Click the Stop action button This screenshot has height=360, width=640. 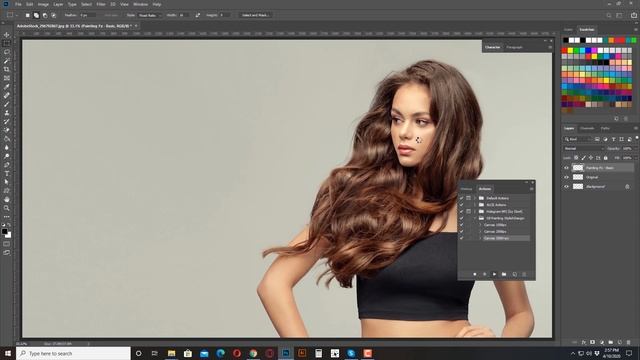[475, 274]
